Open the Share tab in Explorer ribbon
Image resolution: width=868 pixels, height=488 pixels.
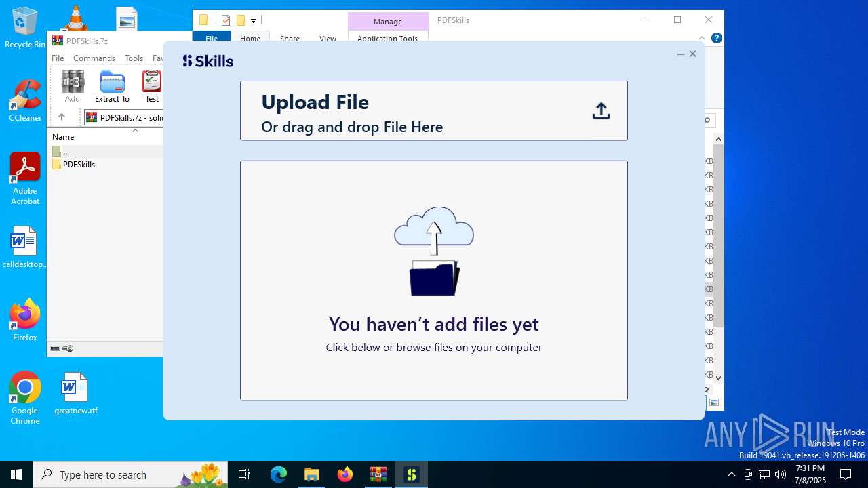pyautogui.click(x=290, y=39)
